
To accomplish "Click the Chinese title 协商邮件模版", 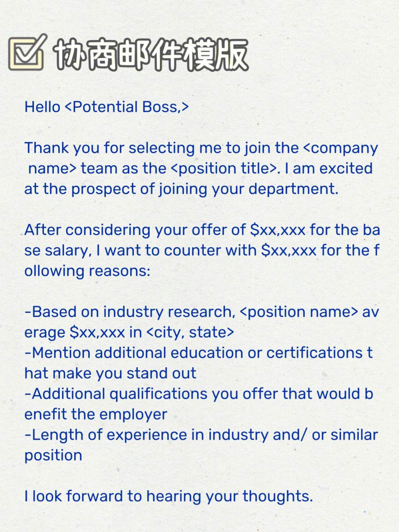I will point(151,55).
